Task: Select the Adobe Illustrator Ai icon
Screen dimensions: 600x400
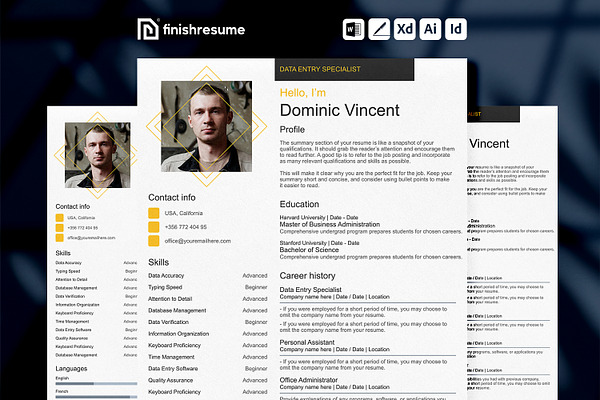Action: click(x=430, y=29)
